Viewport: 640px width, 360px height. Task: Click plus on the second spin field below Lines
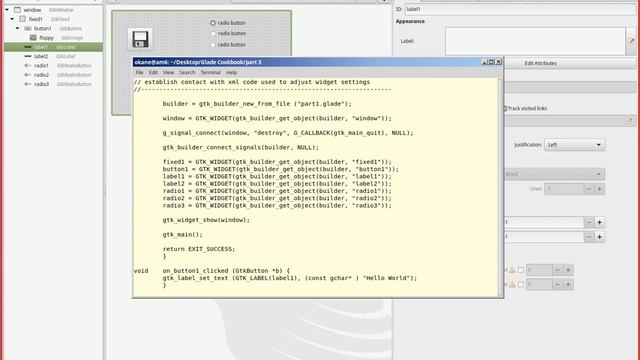[599, 237]
